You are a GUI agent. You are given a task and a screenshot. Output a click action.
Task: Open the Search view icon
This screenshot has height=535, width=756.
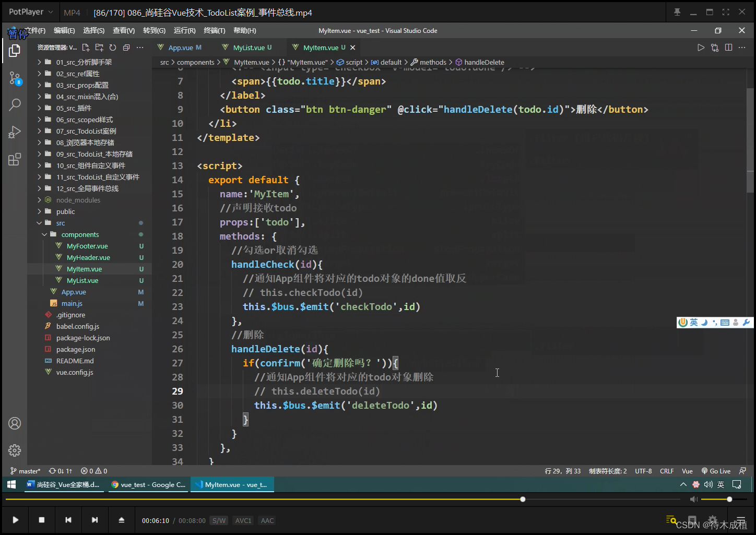coord(15,105)
